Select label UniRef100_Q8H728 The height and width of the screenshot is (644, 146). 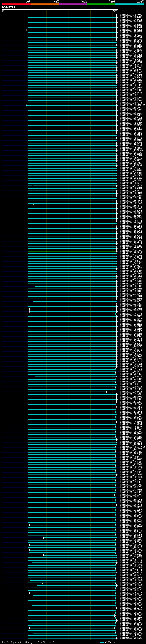tap(131, 638)
